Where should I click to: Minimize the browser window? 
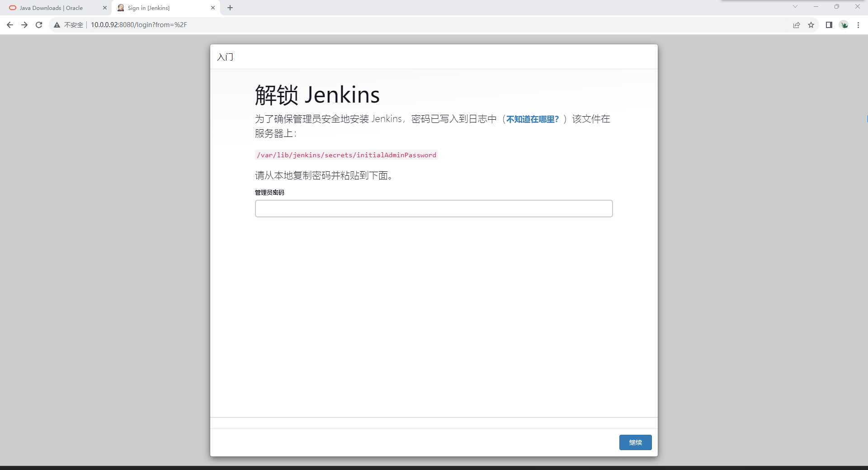click(816, 6)
